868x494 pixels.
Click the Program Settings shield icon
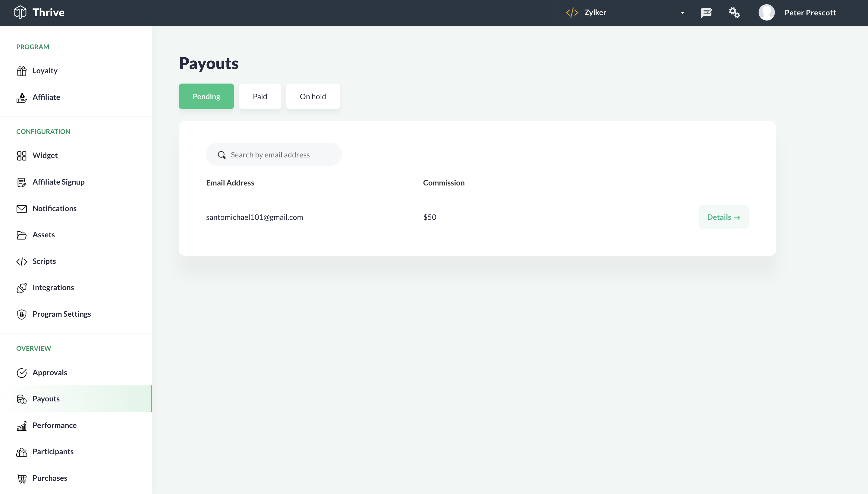(22, 314)
